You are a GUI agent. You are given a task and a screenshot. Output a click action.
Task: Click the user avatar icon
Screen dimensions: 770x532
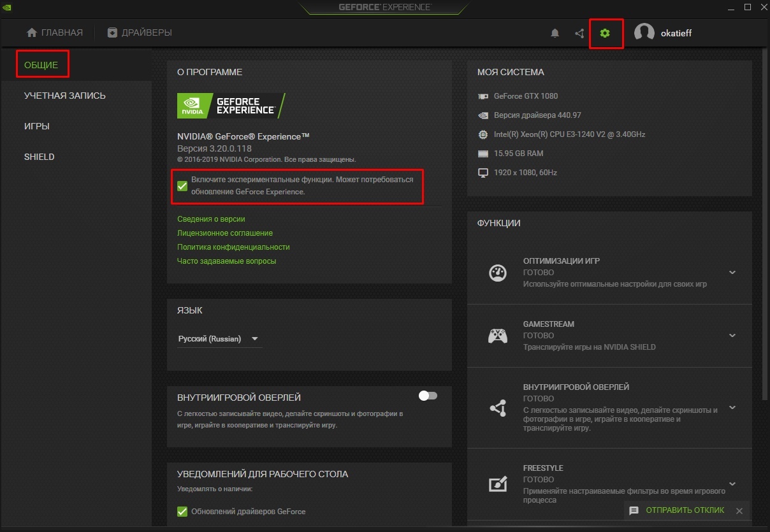click(644, 33)
